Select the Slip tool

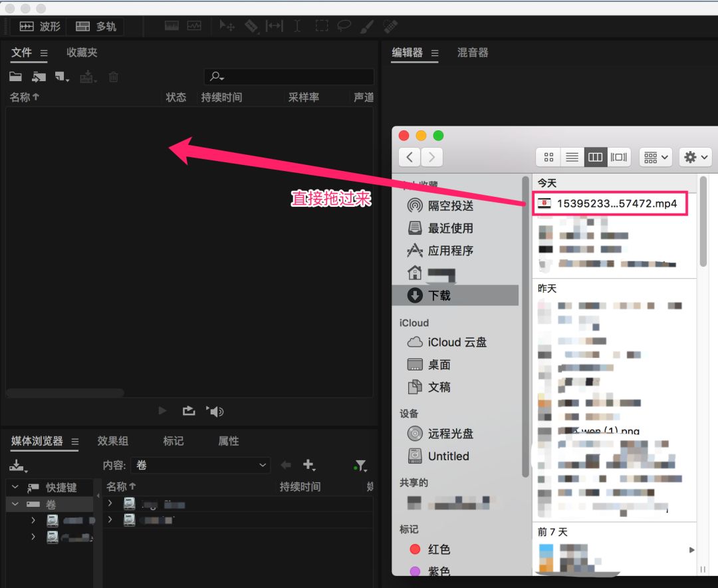[x=275, y=26]
